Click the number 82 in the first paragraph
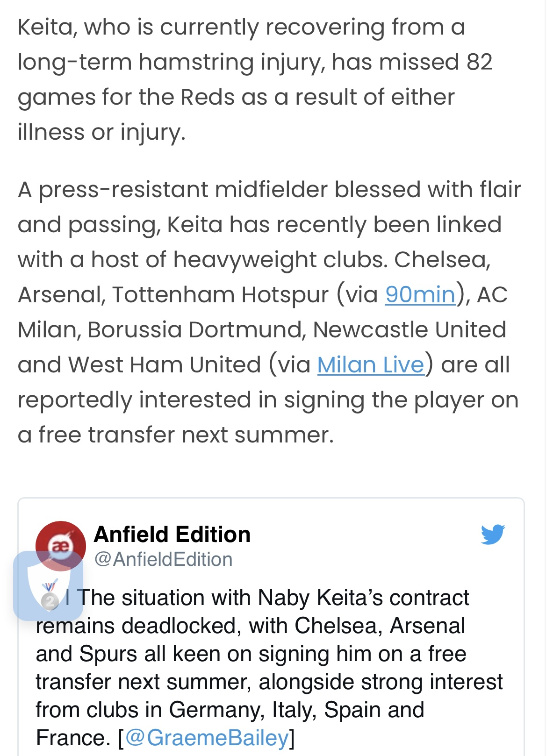The width and height of the screenshot is (546, 756). pyautogui.click(x=479, y=62)
